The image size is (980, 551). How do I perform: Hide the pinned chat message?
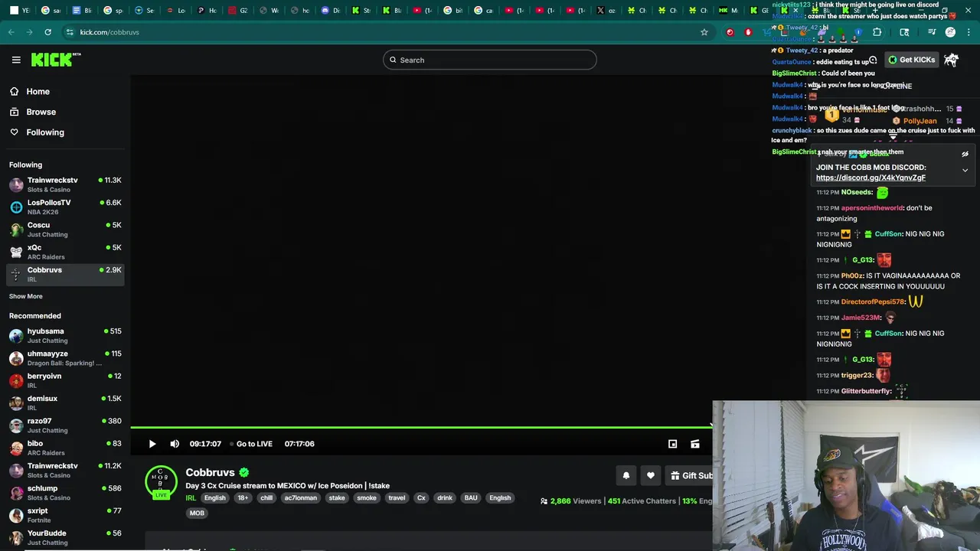click(965, 155)
